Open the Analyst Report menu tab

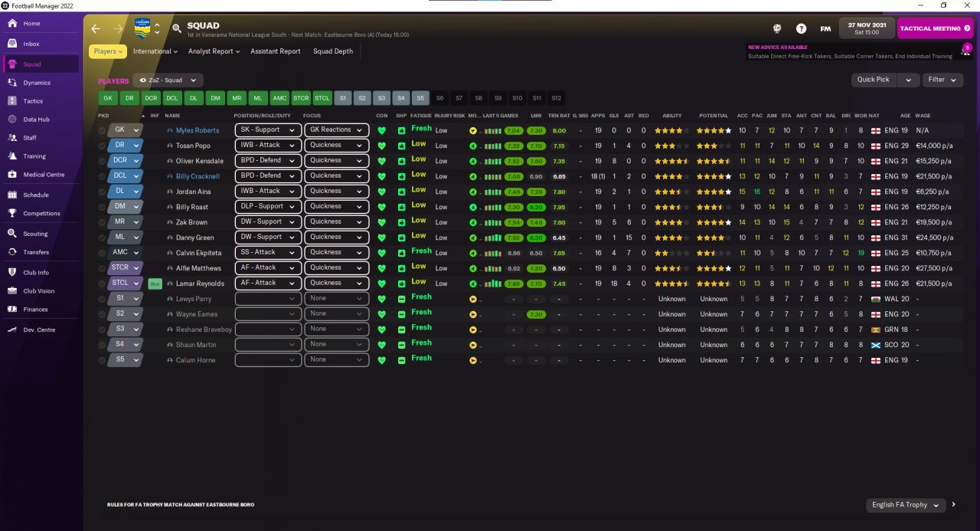click(214, 51)
